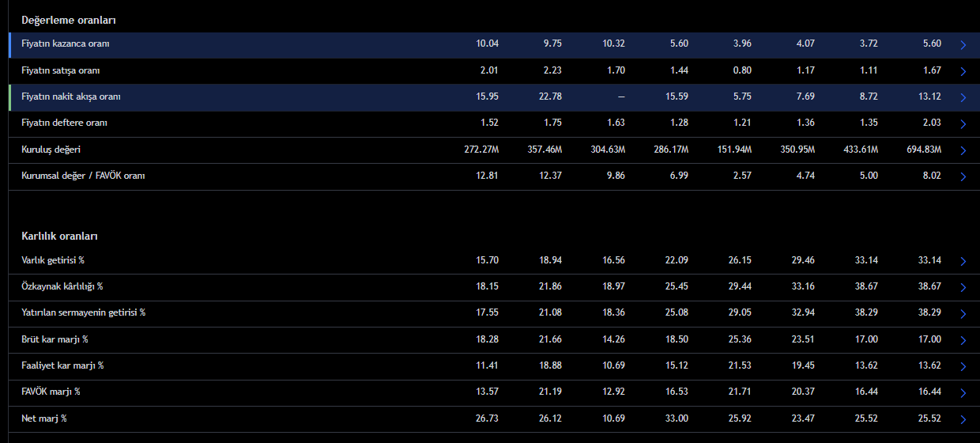Expand Fiyatın deftere oranı row arrow
The width and height of the screenshot is (980, 443).
[963, 124]
